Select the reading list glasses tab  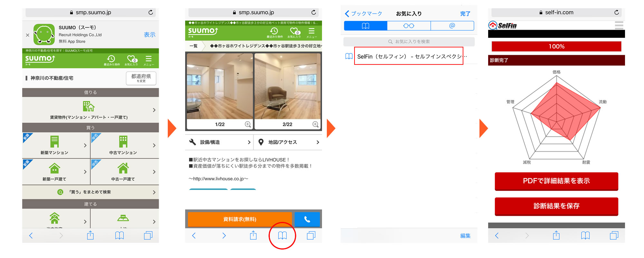click(409, 26)
